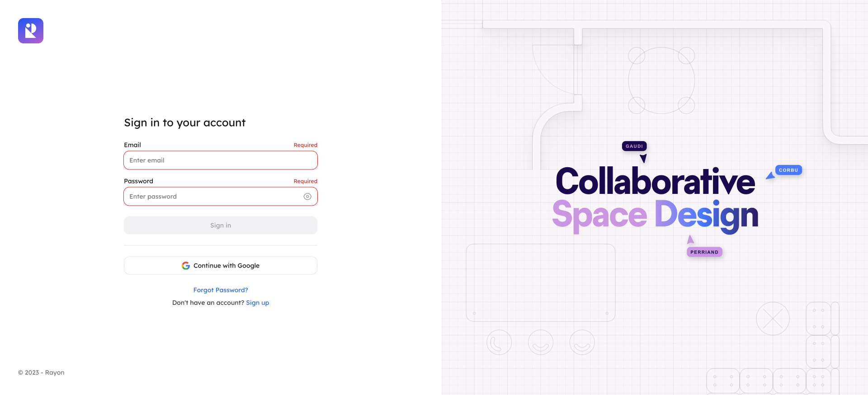The width and height of the screenshot is (868, 395).
Task: Click the 2023 Rayon copyright text
Action: coord(41,372)
